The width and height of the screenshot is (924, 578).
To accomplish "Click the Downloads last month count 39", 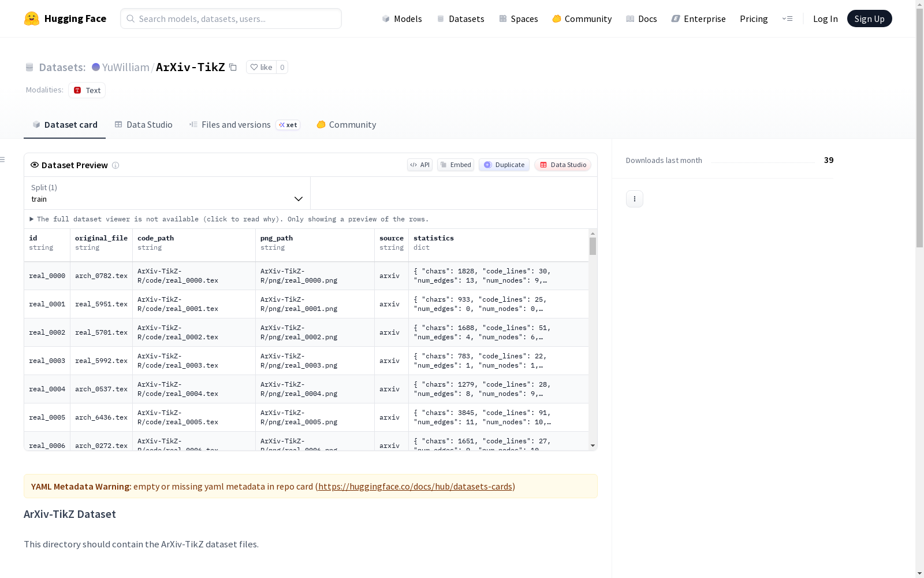I will [829, 160].
